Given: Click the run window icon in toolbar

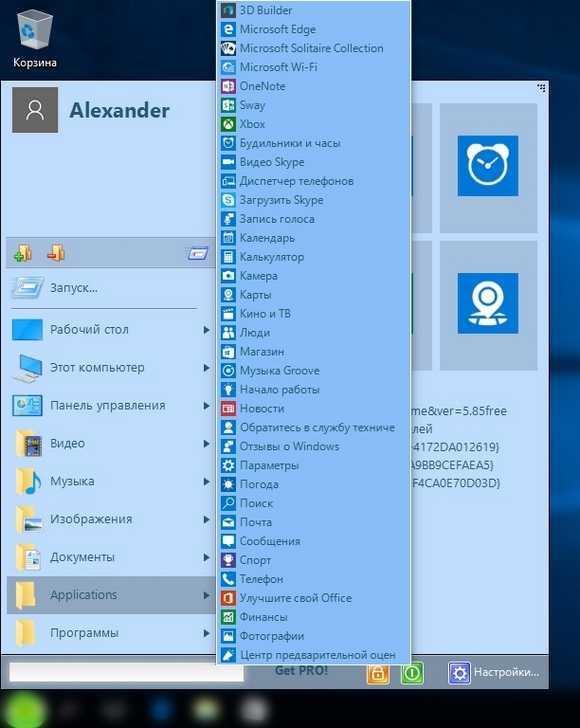Looking at the screenshot, I should (x=198, y=254).
